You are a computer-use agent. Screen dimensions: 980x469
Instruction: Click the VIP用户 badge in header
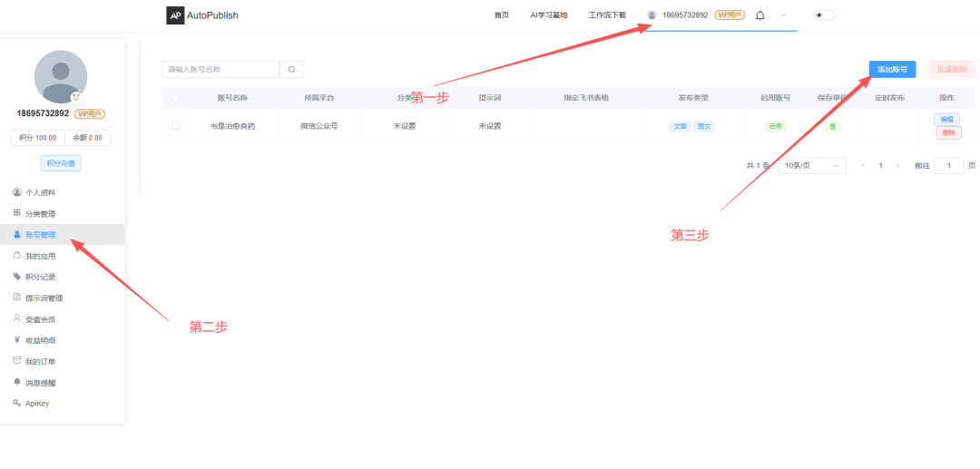tap(730, 15)
